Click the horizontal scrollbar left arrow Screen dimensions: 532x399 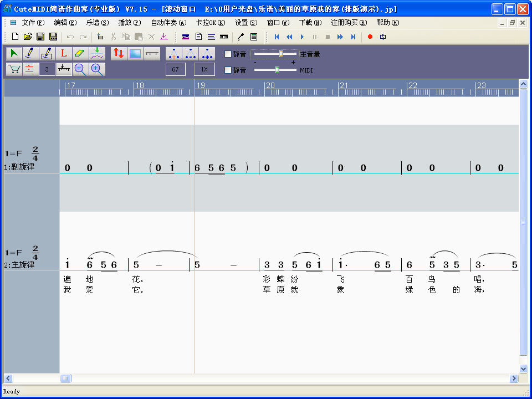(x=8, y=378)
